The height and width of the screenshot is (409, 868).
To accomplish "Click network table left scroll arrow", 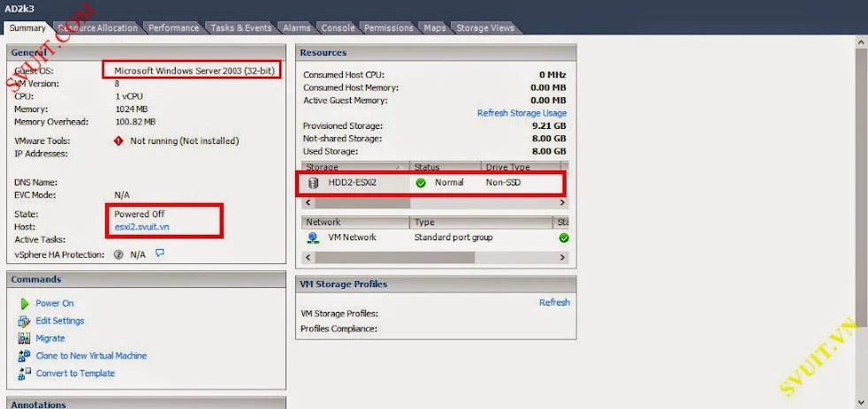I will click(308, 258).
